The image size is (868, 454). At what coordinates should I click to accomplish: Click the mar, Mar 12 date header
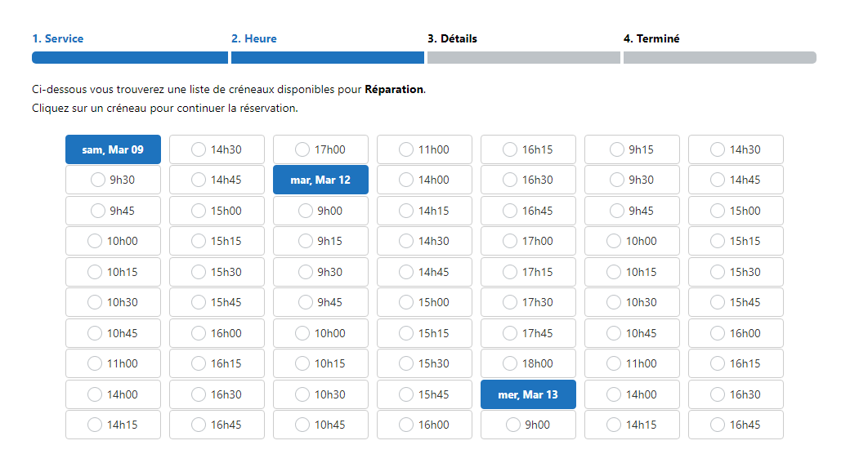(320, 180)
